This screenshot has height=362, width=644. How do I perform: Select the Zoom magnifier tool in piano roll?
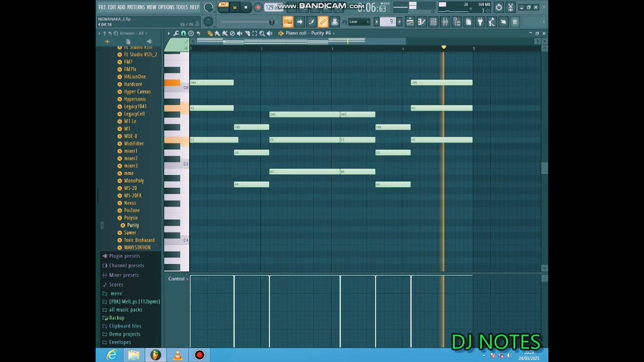(262, 33)
